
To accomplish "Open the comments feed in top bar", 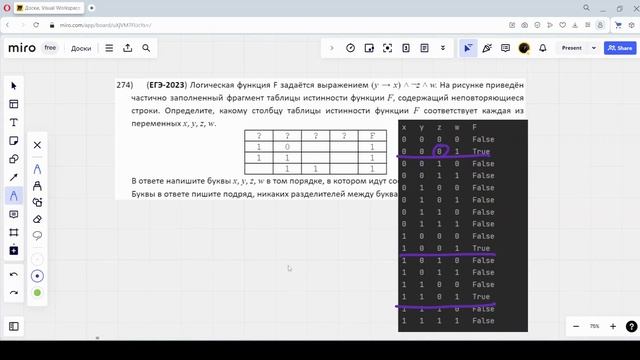I will (505, 48).
